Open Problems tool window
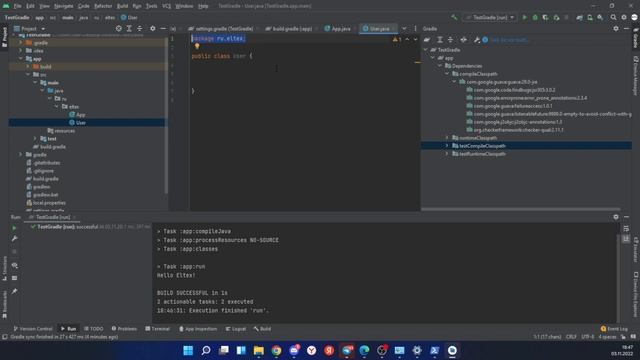The image size is (640, 360). click(x=124, y=329)
